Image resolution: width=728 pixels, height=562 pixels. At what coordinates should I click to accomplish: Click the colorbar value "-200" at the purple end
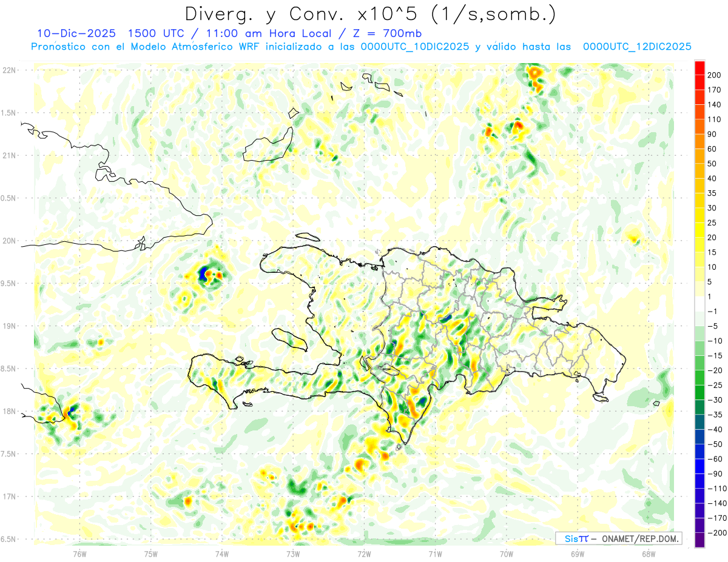point(718,533)
